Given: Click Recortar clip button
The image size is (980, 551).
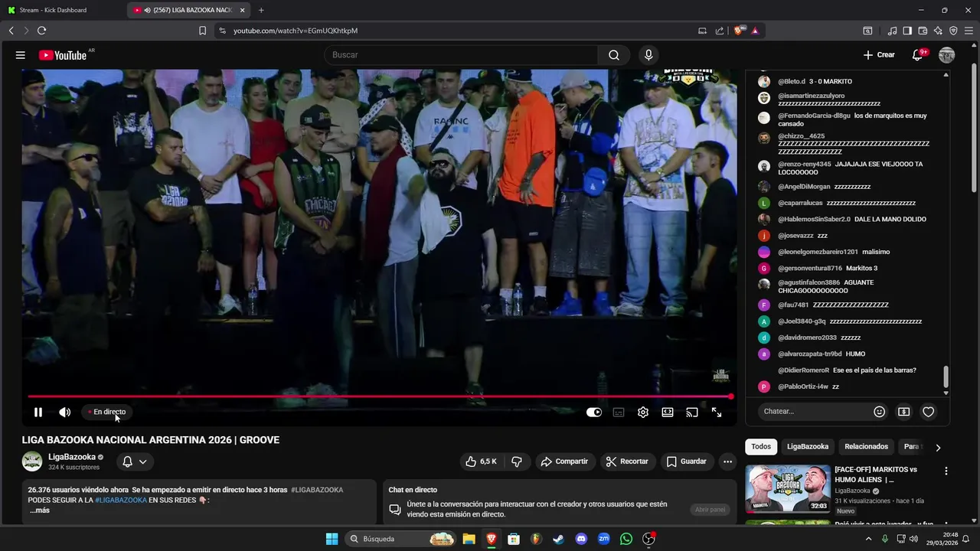Looking at the screenshot, I should pos(627,461).
